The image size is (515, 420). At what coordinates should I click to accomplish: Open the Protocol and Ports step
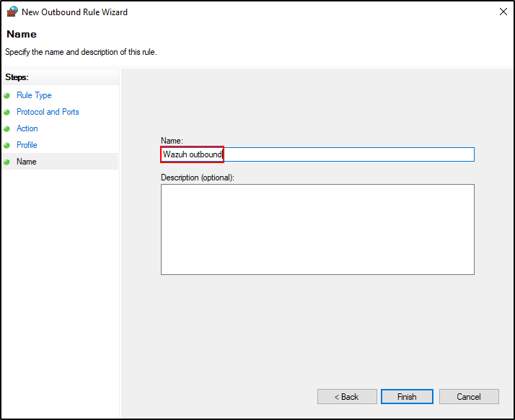(48, 112)
